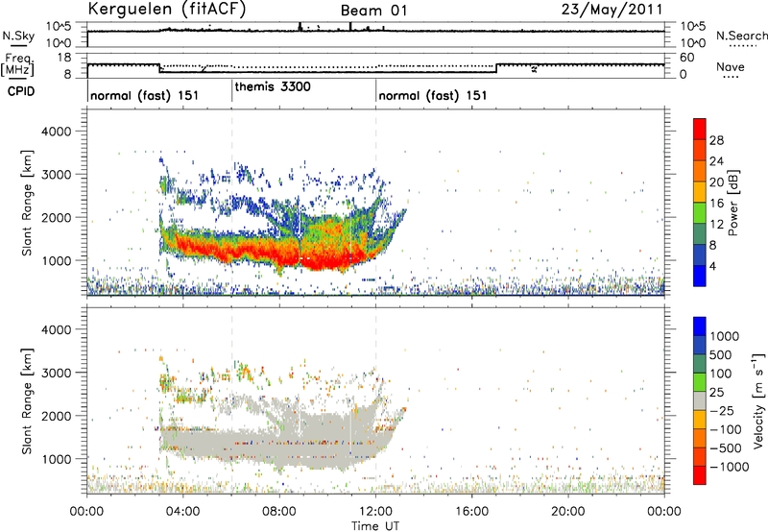Click the date "23/May/2011"

tap(612, 10)
